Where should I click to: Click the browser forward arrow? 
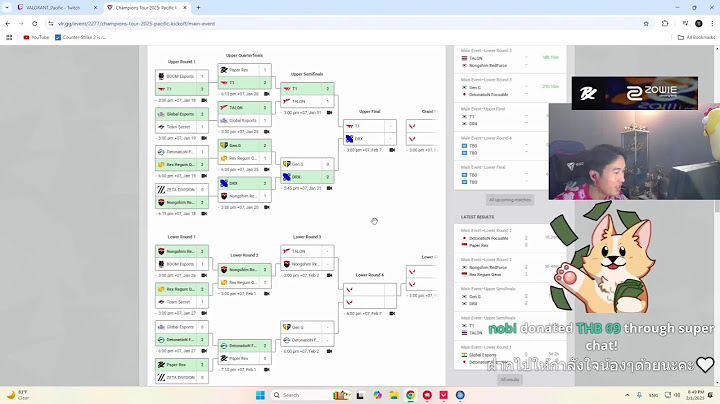(21, 23)
